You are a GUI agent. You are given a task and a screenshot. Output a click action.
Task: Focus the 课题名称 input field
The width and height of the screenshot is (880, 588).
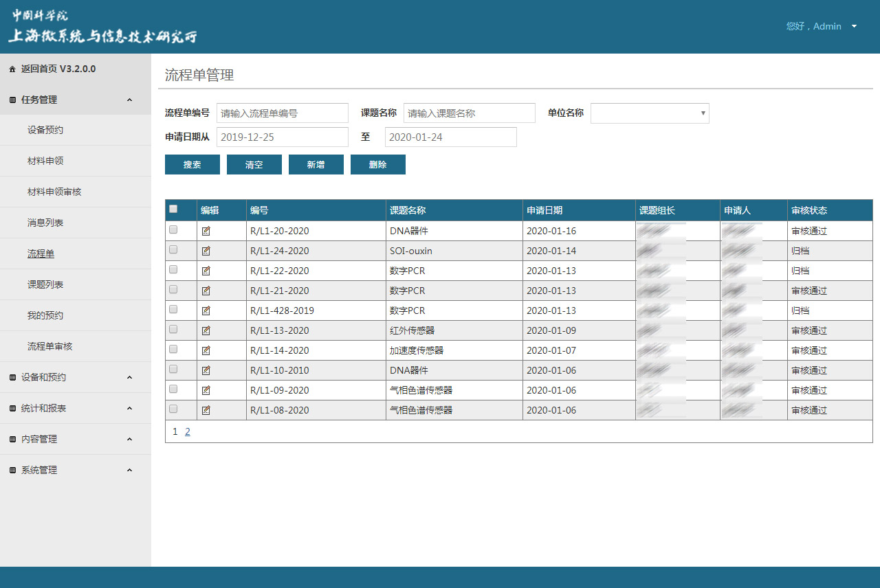tap(470, 113)
